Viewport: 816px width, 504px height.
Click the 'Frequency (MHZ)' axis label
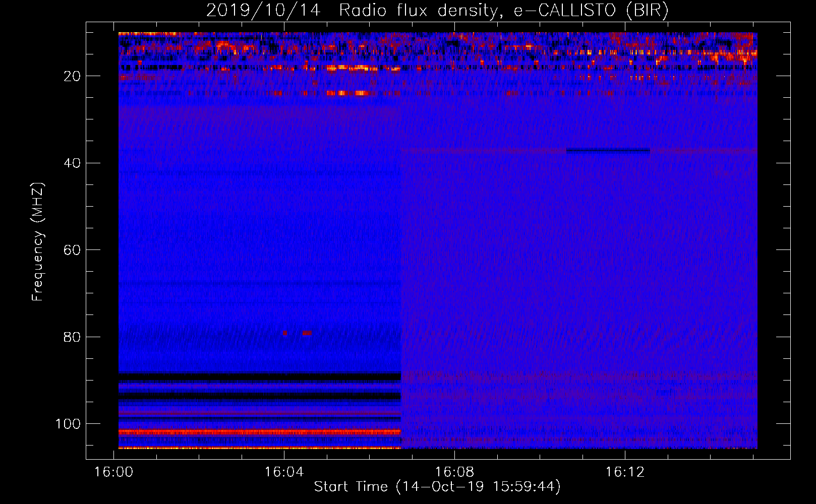[x=38, y=242]
